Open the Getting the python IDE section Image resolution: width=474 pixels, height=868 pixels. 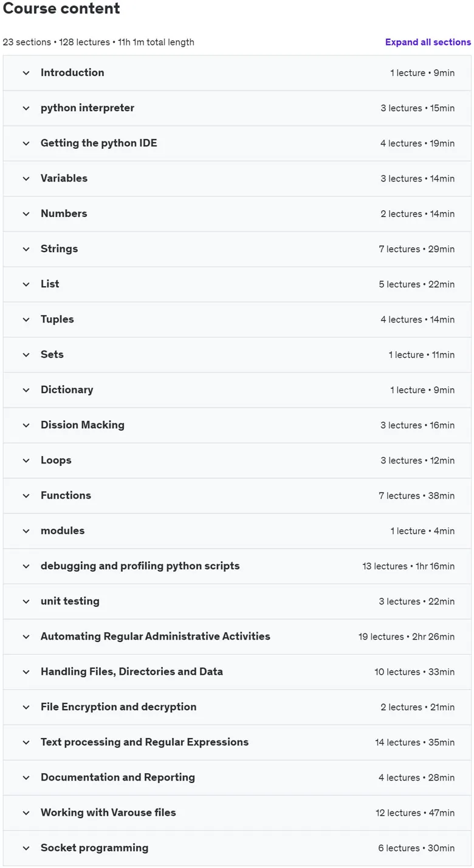237,143
